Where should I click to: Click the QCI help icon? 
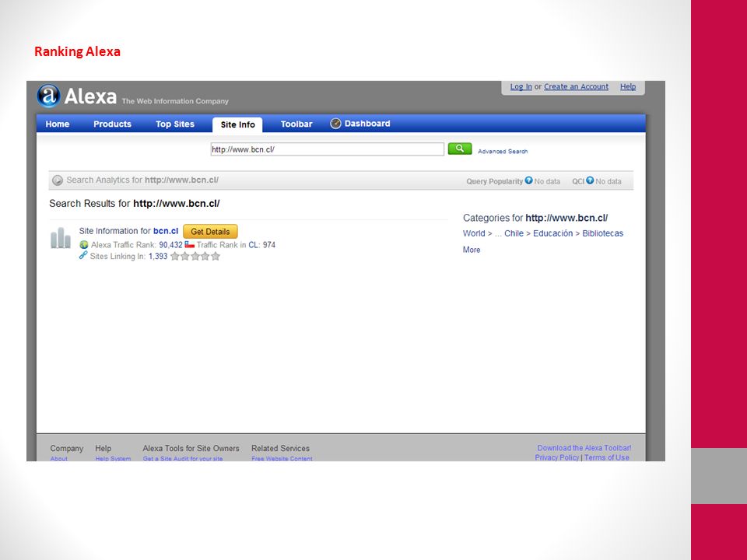(590, 180)
